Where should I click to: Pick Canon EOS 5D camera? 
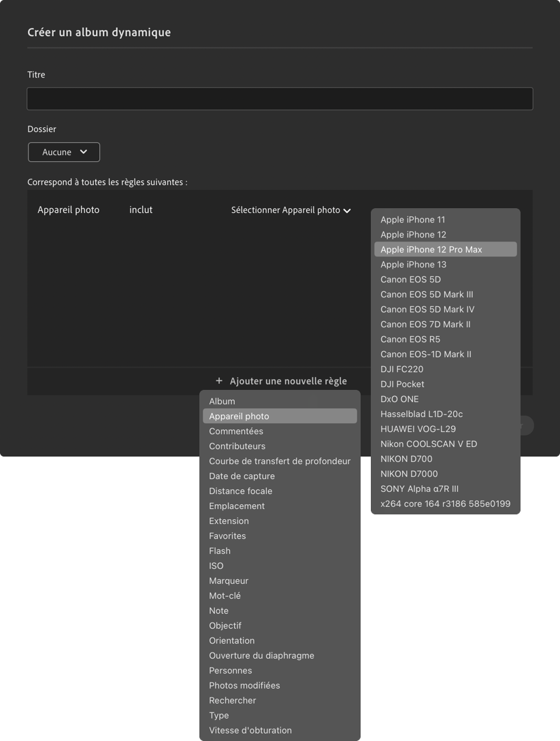coord(446,279)
